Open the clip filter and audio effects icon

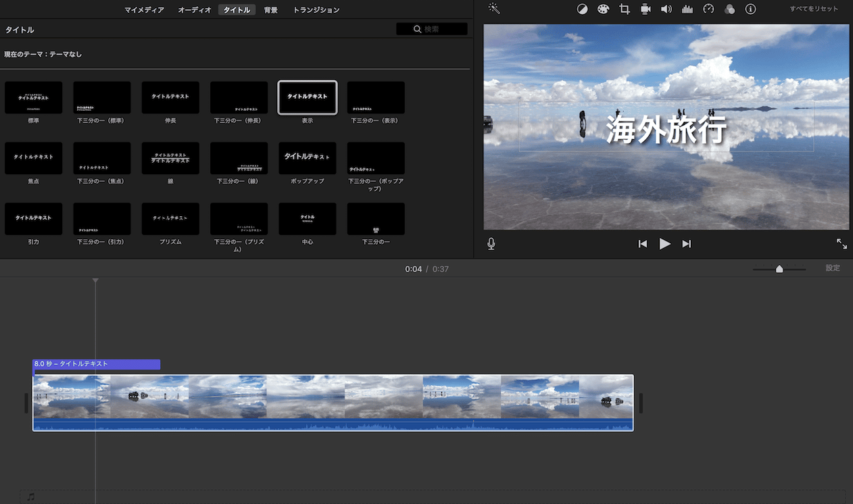(729, 9)
